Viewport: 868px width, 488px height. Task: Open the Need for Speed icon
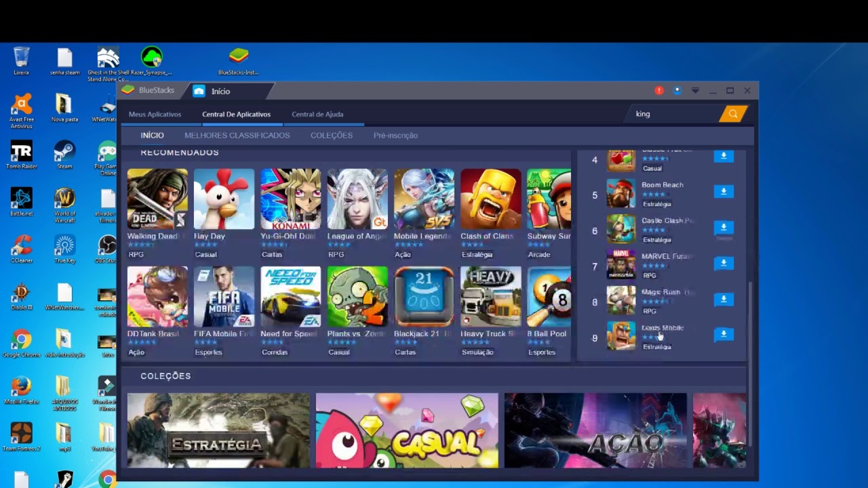[290, 297]
